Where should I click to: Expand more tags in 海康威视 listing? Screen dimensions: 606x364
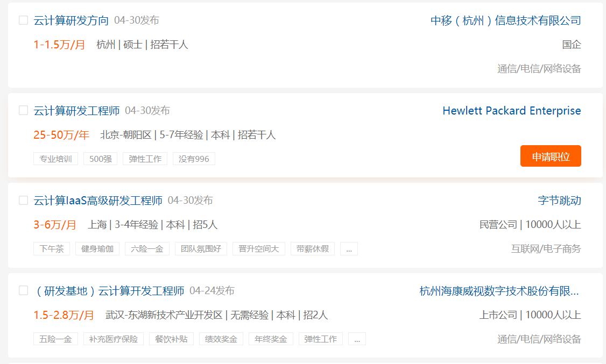[x=357, y=339]
